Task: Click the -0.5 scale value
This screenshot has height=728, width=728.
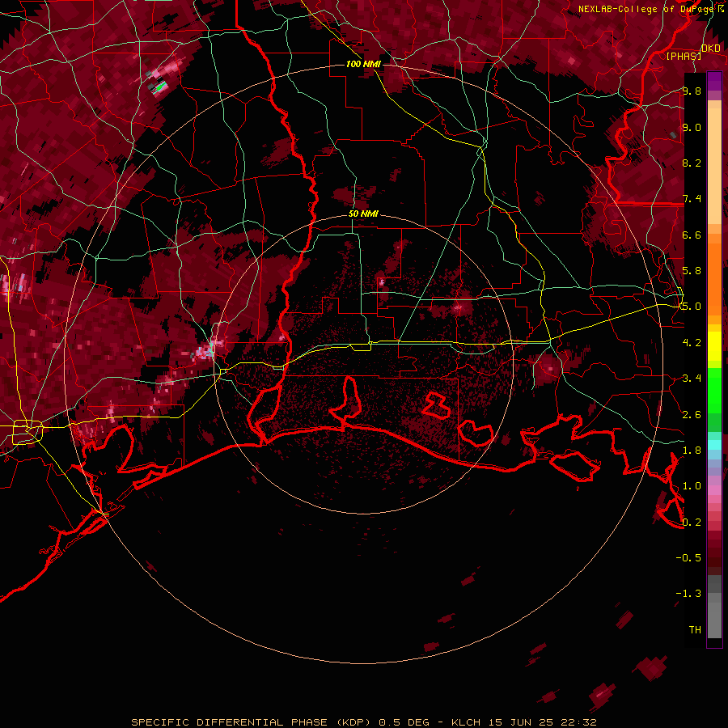Action: pyautogui.click(x=688, y=558)
